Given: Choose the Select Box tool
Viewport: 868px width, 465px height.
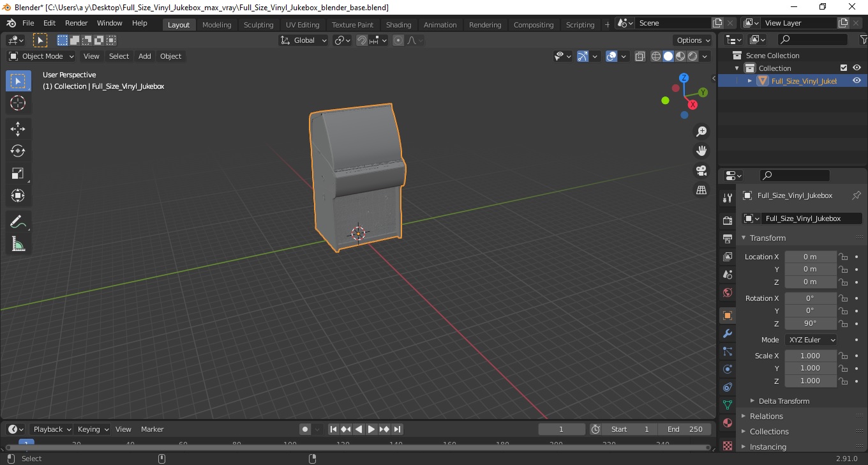Looking at the screenshot, I should coord(18,81).
